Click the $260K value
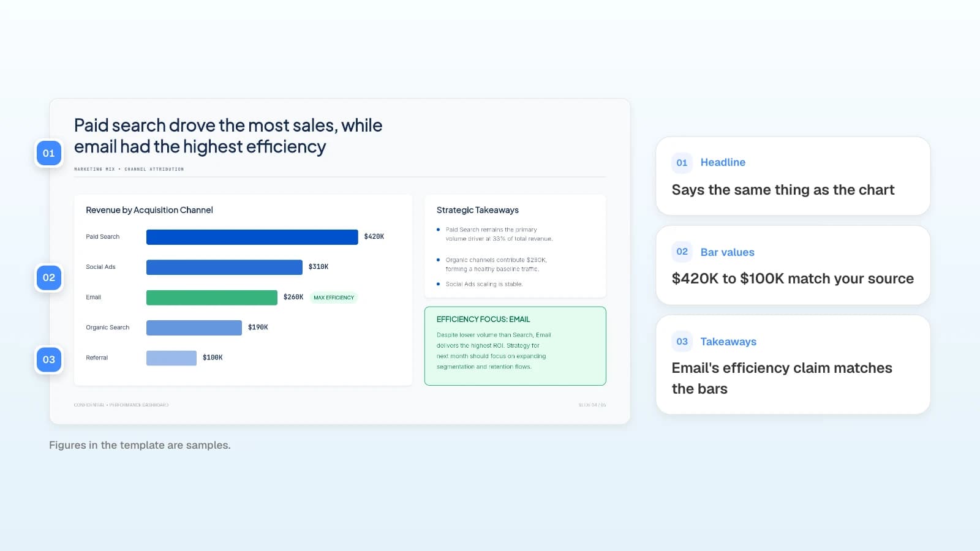The width and height of the screenshot is (980, 551). 293,297
